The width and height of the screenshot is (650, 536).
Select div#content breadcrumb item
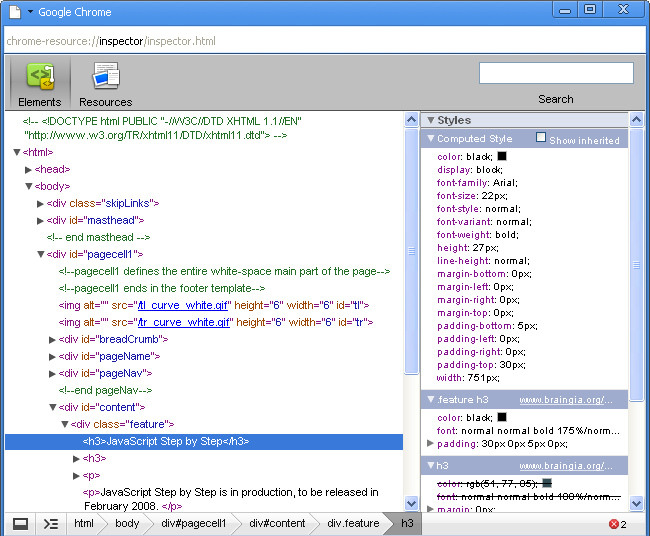[277, 524]
